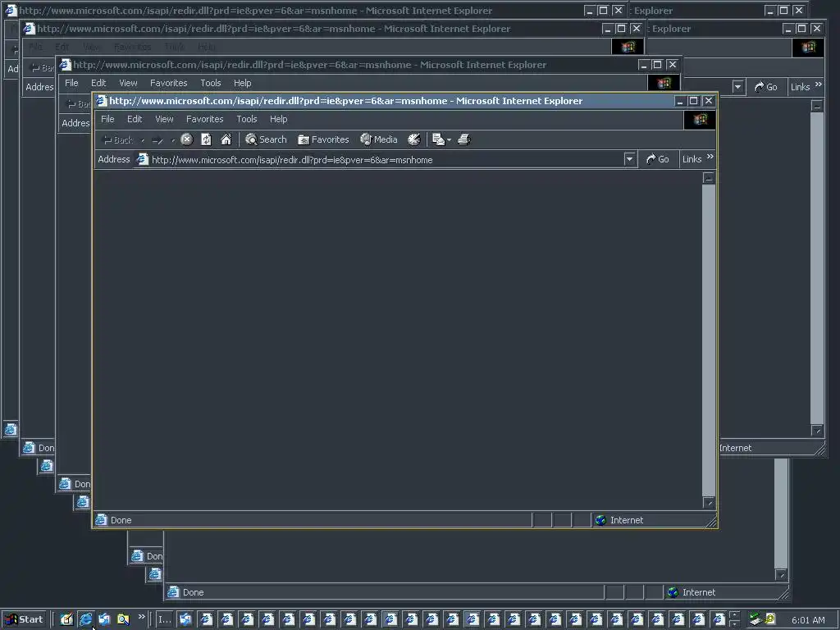Click the Stop icon in the front window toolbar

tap(186, 139)
